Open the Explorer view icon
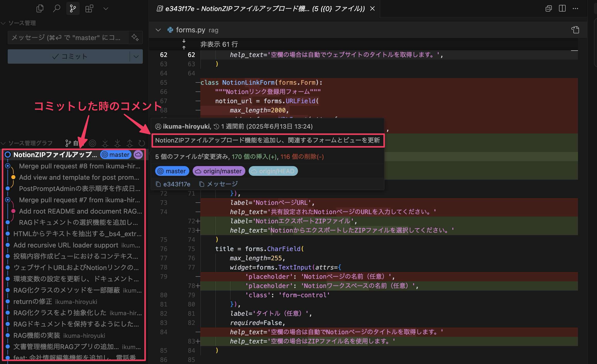Image resolution: width=597 pixels, height=364 pixels. (40, 8)
